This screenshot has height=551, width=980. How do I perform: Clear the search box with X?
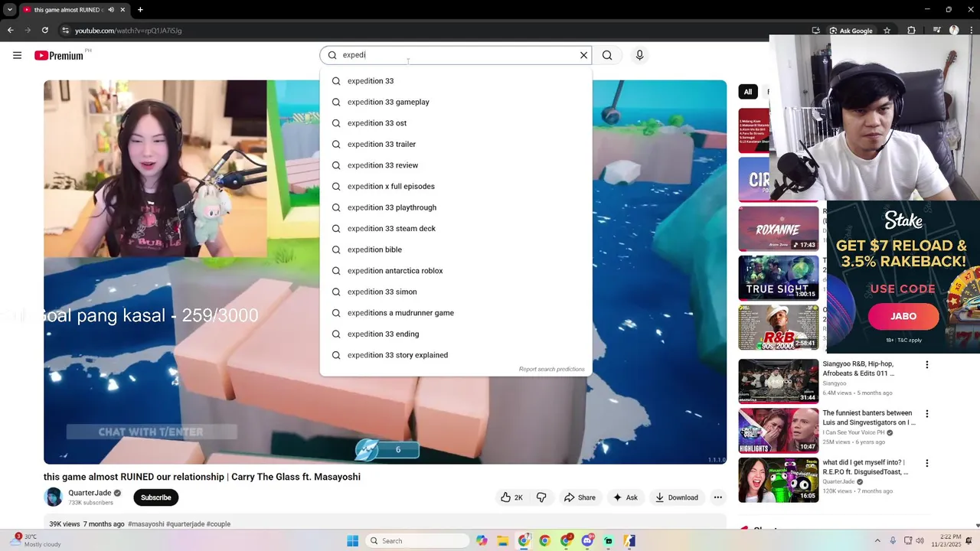tap(583, 55)
